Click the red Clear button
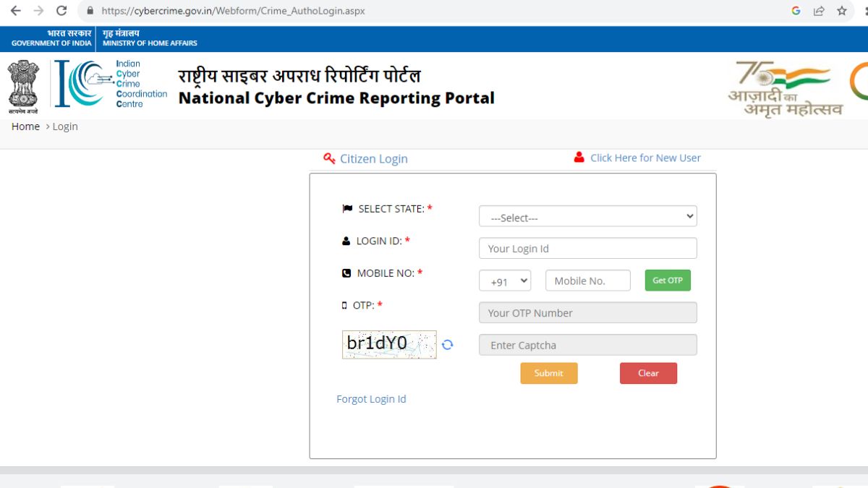Screen dimensions: 868x488 pos(648,373)
